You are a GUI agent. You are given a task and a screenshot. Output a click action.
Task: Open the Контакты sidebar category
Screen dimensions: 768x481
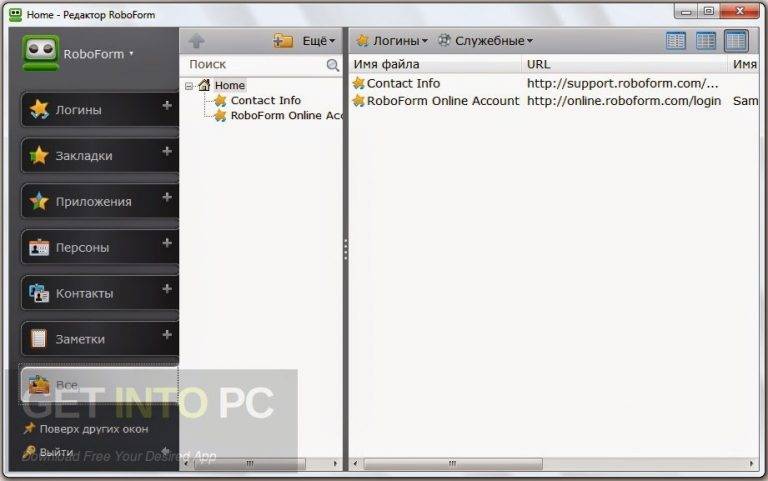pos(100,293)
